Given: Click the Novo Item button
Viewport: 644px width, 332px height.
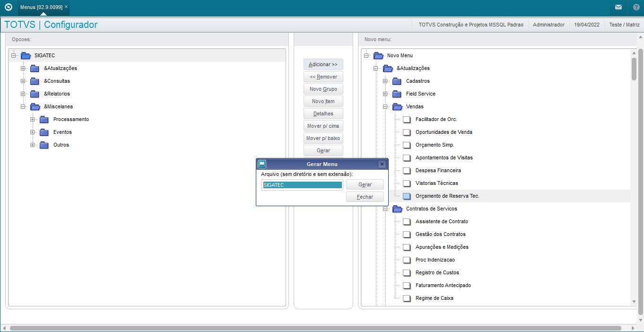Looking at the screenshot, I should click(323, 101).
